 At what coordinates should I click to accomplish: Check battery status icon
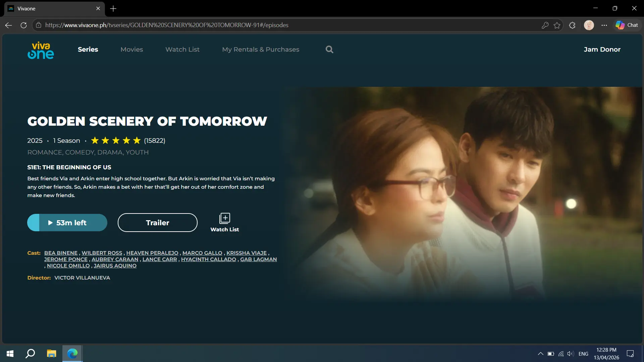(x=551, y=354)
